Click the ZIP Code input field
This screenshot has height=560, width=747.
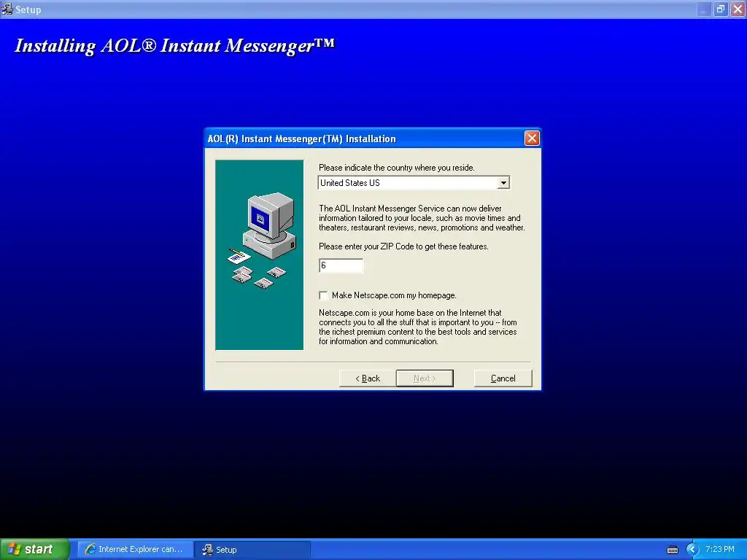coord(341,265)
